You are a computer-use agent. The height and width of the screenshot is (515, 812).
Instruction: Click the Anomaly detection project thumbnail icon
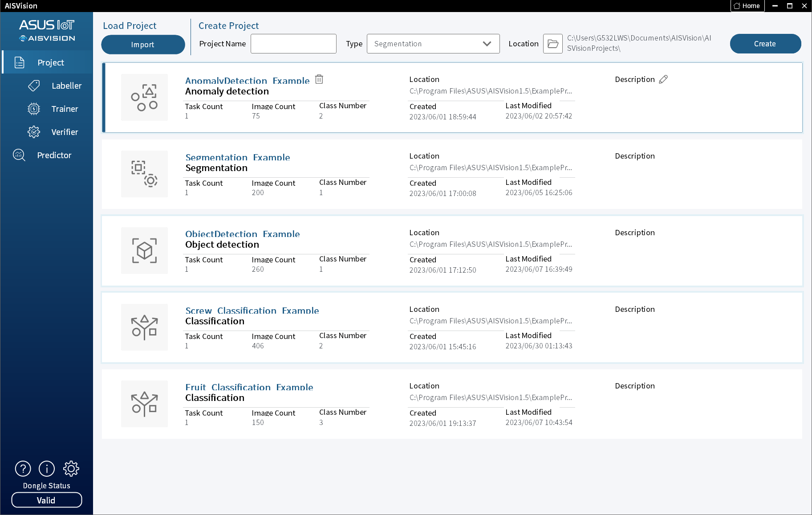point(144,97)
